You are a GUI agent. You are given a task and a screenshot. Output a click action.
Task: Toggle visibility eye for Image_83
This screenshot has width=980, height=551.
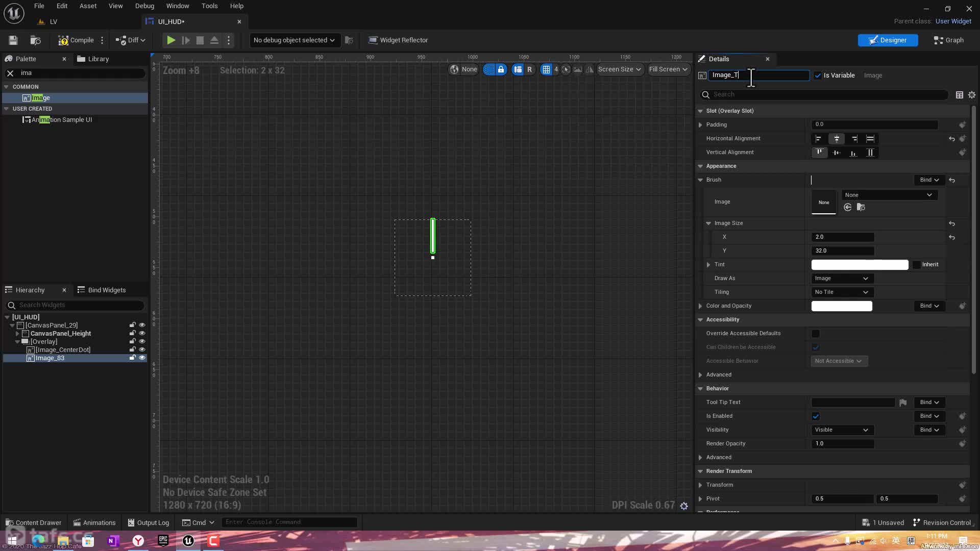tap(142, 358)
